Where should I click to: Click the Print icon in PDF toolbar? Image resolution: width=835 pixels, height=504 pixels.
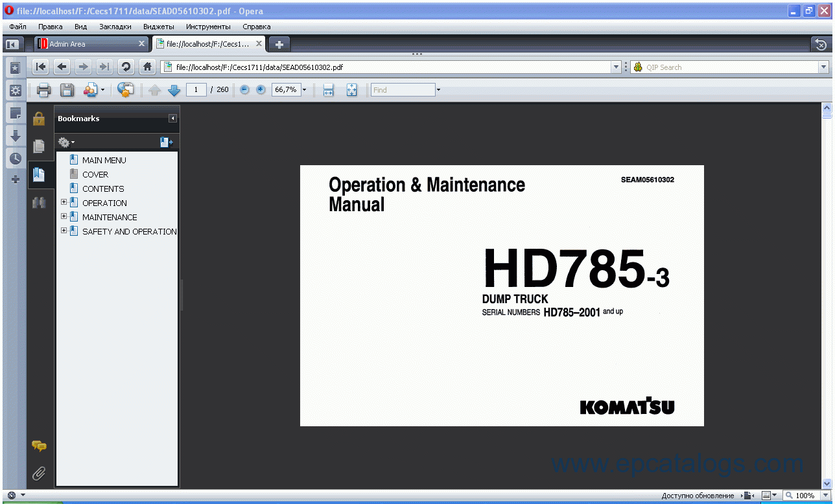[x=43, y=90]
